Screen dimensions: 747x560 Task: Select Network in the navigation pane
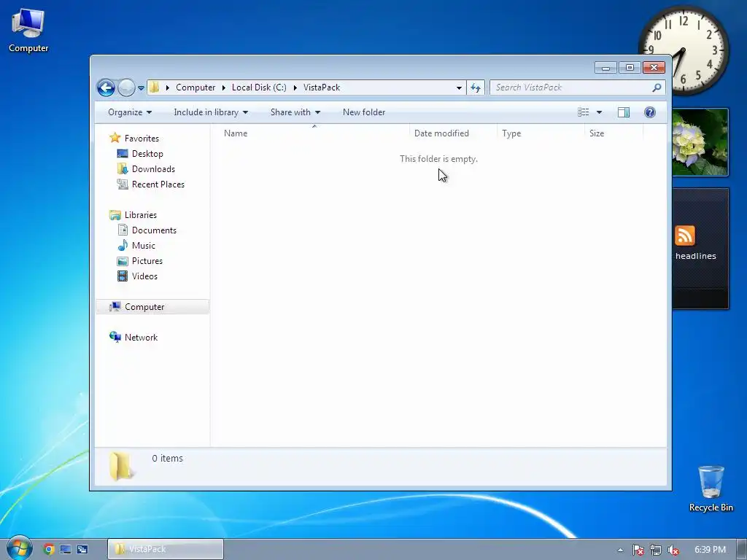(x=141, y=338)
